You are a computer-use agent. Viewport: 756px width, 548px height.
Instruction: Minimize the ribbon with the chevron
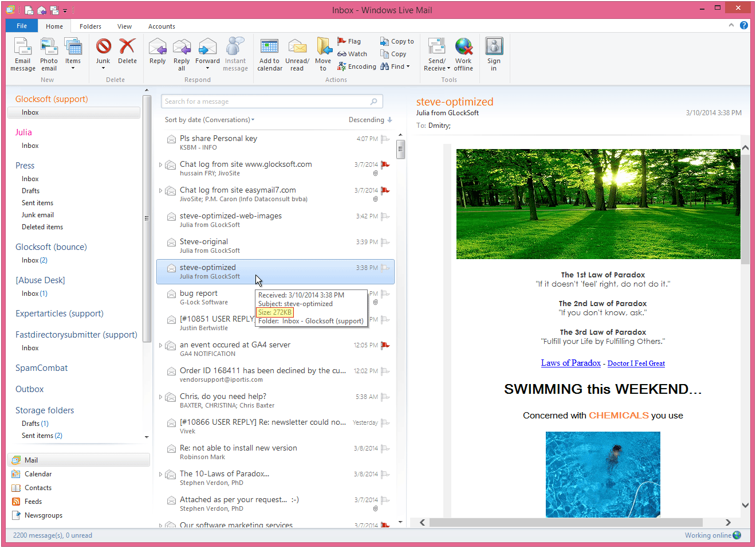(731, 25)
